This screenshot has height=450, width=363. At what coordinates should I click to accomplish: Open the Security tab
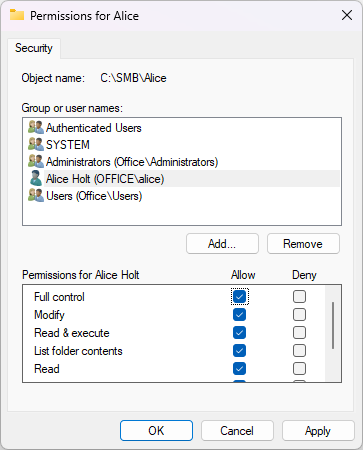(34, 48)
